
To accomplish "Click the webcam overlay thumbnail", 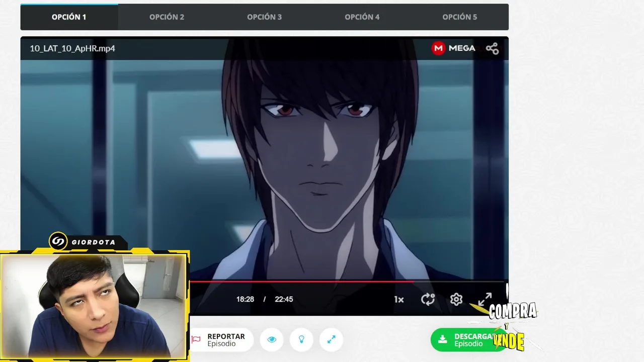I will 94,306.
